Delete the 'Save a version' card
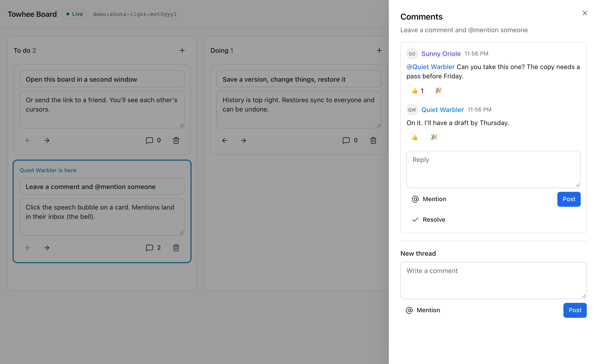 (373, 140)
